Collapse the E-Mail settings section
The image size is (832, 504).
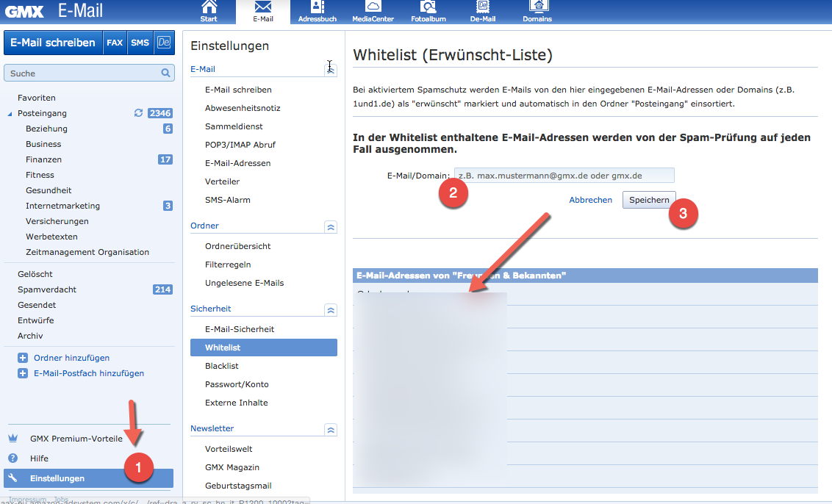pyautogui.click(x=331, y=70)
